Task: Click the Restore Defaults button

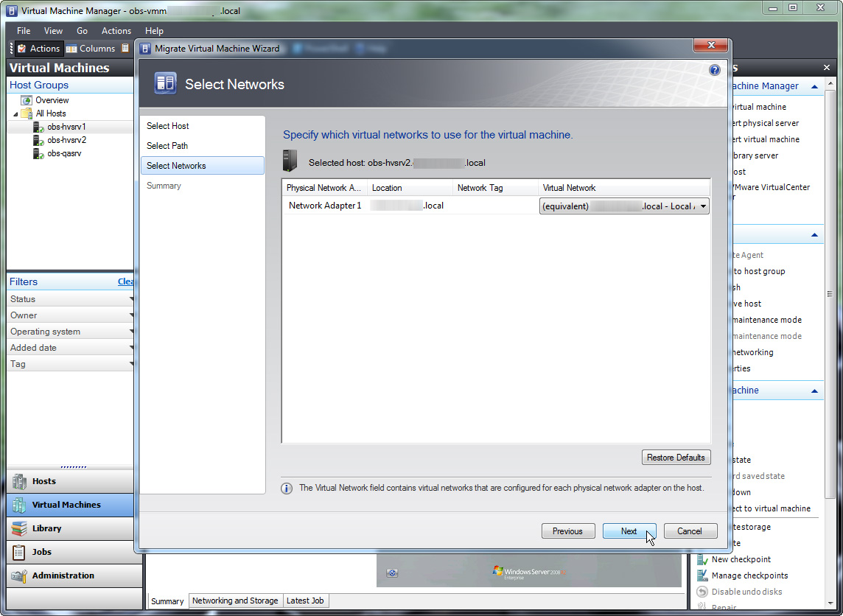Action: 676,457
